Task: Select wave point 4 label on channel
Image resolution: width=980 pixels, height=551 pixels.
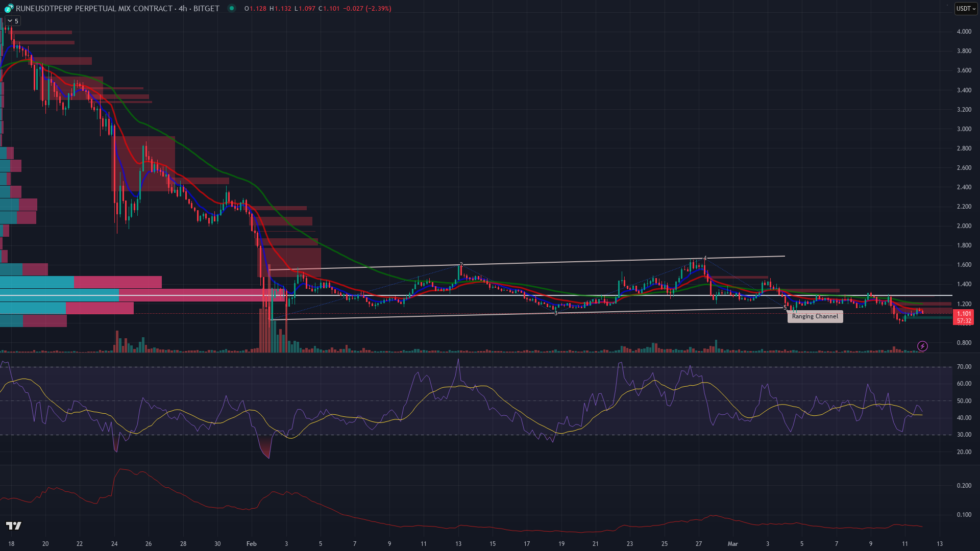Action: 705,258
